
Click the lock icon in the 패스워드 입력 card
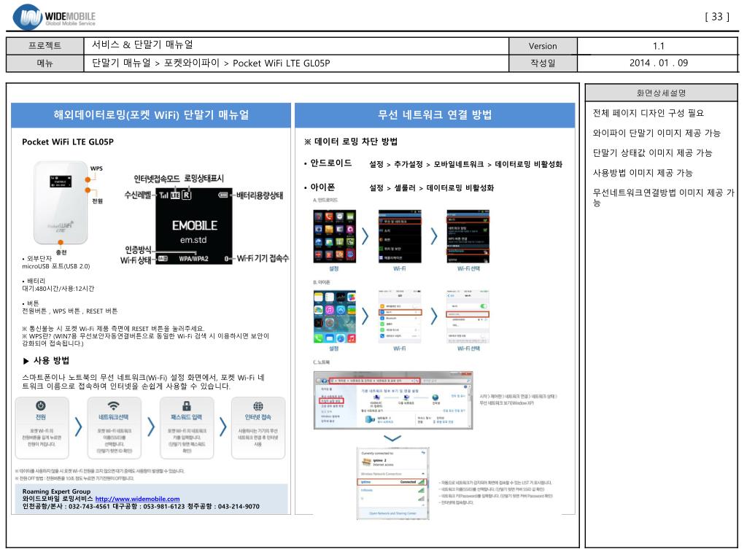point(186,405)
